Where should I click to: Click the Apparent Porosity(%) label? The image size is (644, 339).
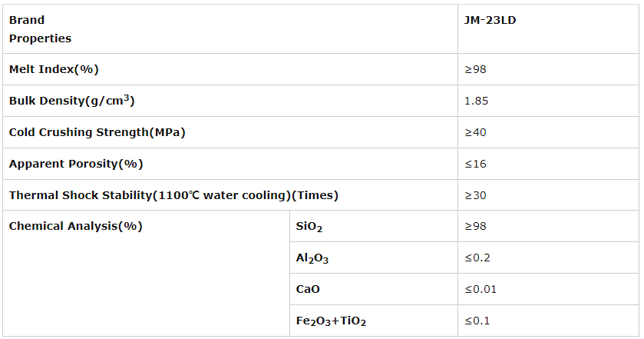pyautogui.click(x=76, y=164)
